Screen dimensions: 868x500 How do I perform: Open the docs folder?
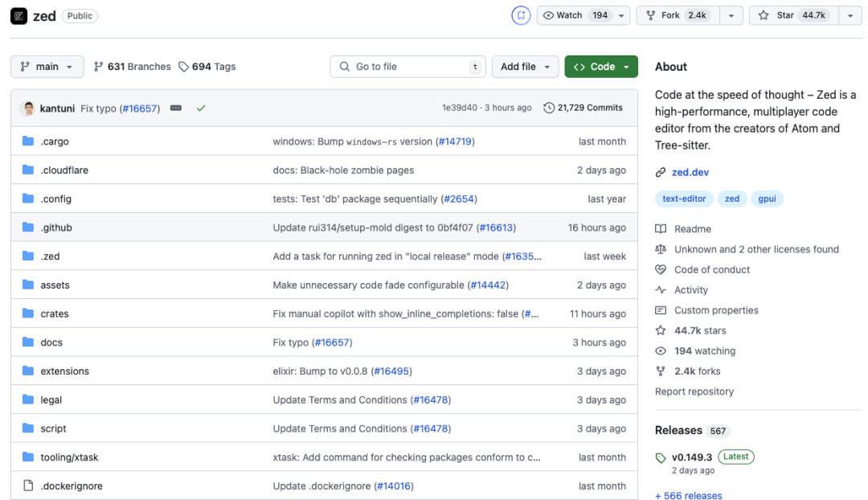tap(51, 342)
